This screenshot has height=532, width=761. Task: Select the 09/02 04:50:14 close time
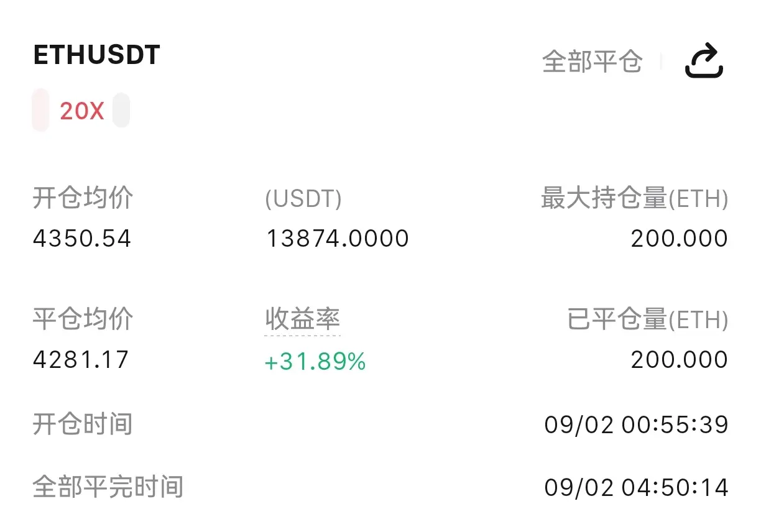(636, 487)
